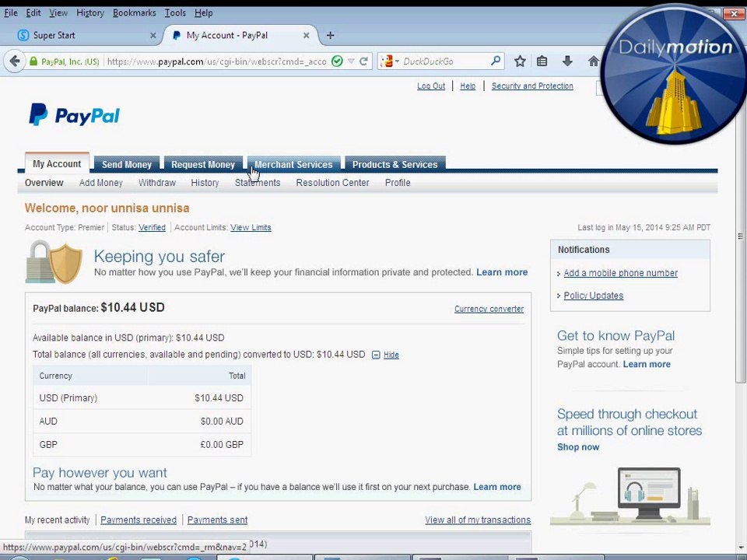
Task: Open the View menu
Action: (x=58, y=13)
